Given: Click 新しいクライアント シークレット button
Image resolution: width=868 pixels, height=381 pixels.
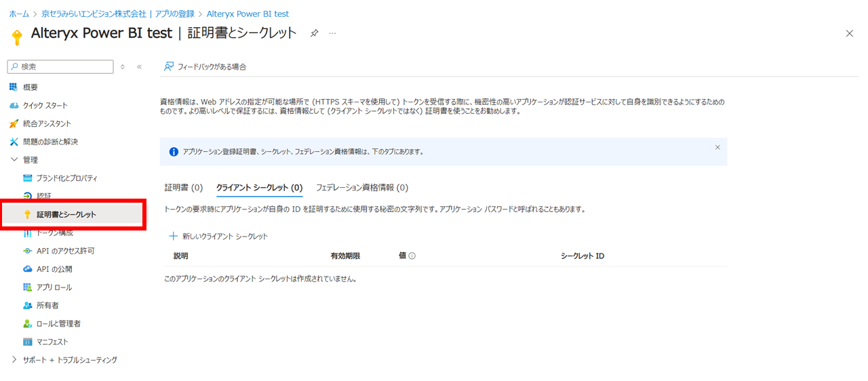Looking at the screenshot, I should 218,236.
